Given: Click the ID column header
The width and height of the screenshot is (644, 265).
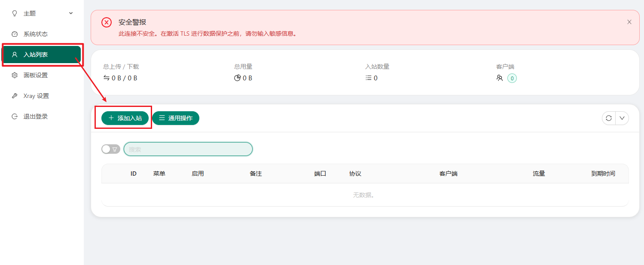Looking at the screenshot, I should (134, 174).
